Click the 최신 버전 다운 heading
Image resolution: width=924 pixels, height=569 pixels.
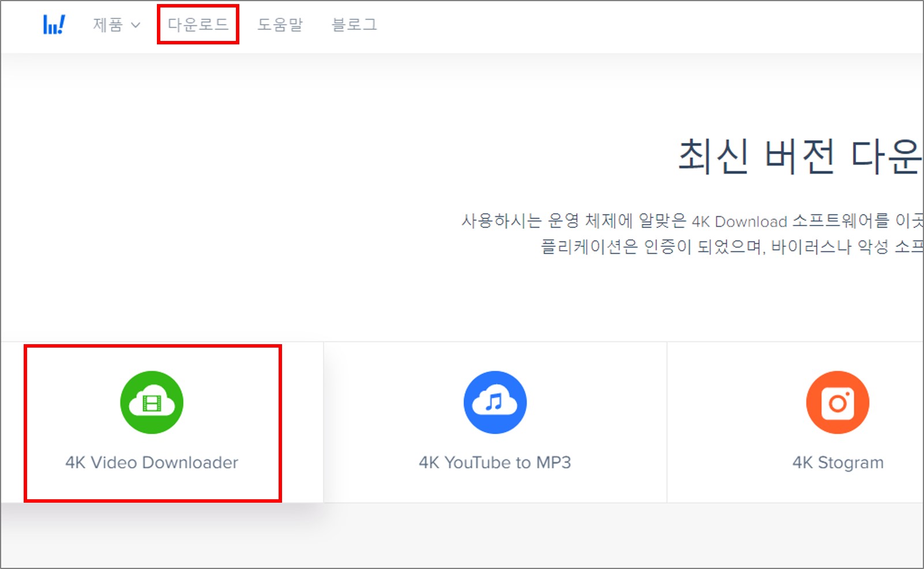[x=801, y=156]
